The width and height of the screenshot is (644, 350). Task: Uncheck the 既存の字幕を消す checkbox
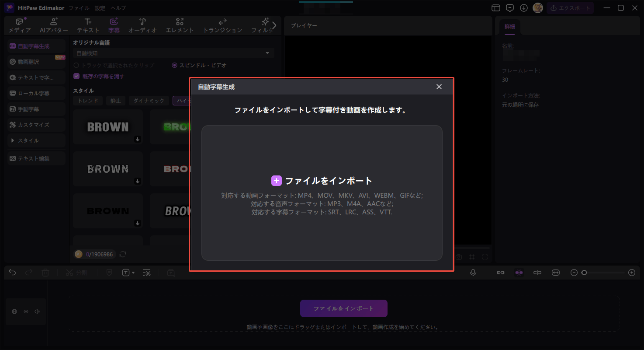[76, 76]
